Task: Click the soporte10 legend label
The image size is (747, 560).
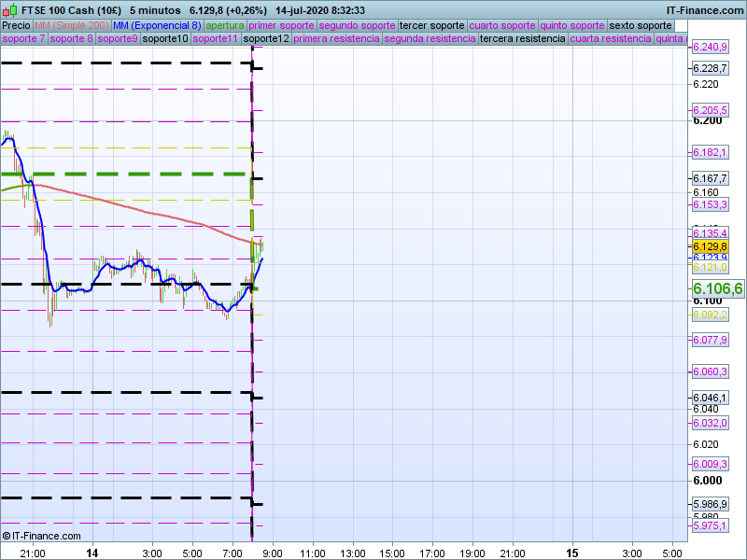Action: [164, 39]
